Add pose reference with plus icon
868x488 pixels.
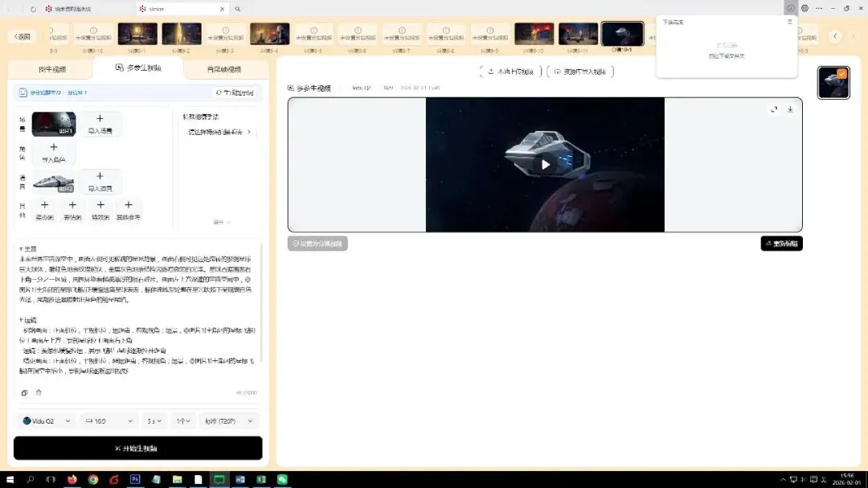pos(45,210)
